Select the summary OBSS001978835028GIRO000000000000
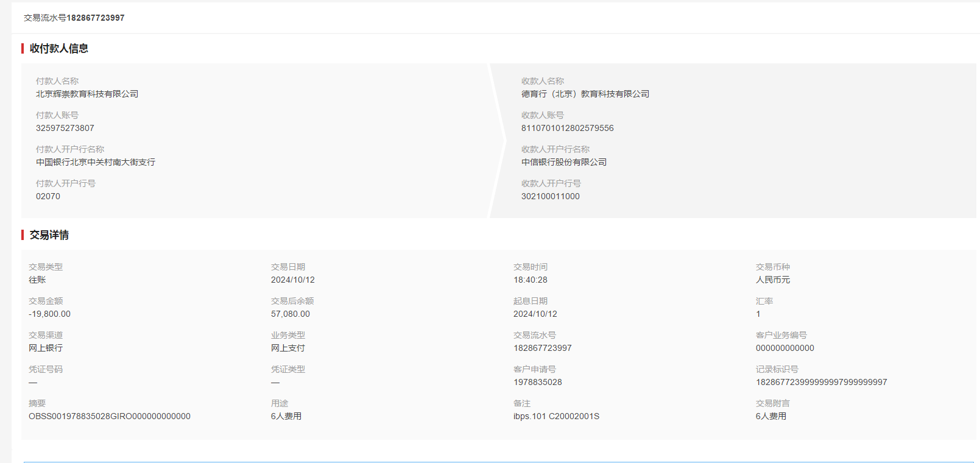Image resolution: width=980 pixels, height=463 pixels. [110, 416]
